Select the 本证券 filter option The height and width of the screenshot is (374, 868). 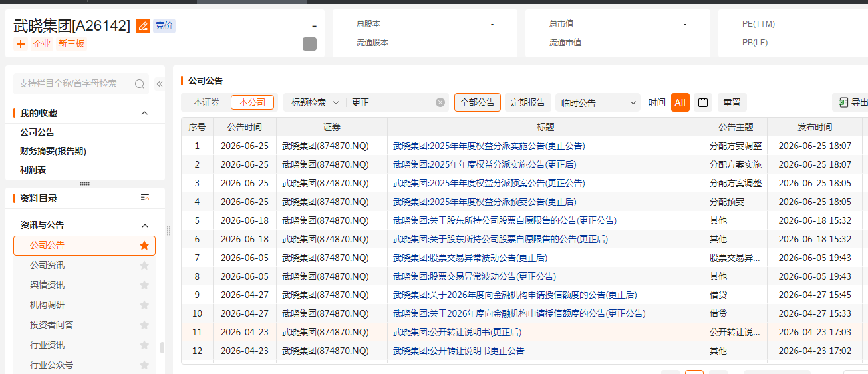click(x=206, y=102)
